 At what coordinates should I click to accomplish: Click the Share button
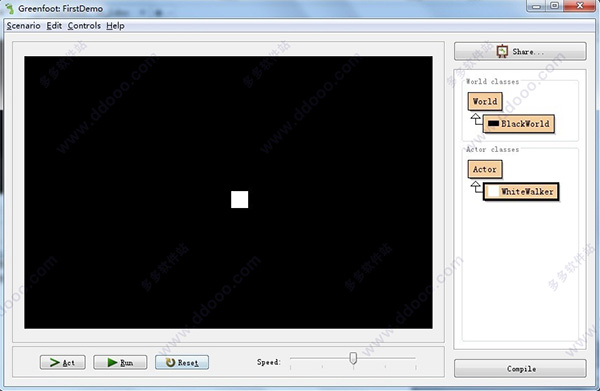(520, 51)
